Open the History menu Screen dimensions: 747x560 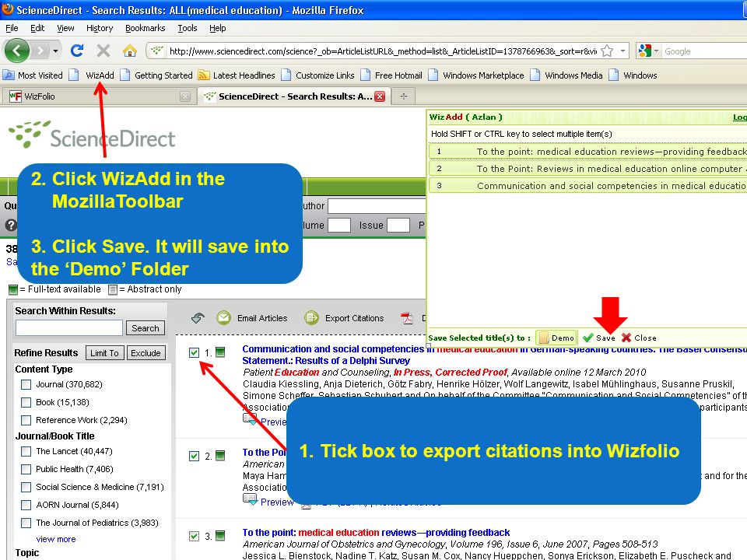(x=100, y=28)
